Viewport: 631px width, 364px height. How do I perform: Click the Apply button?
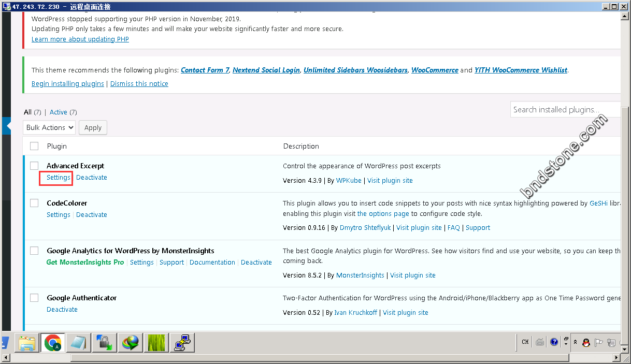[93, 127]
